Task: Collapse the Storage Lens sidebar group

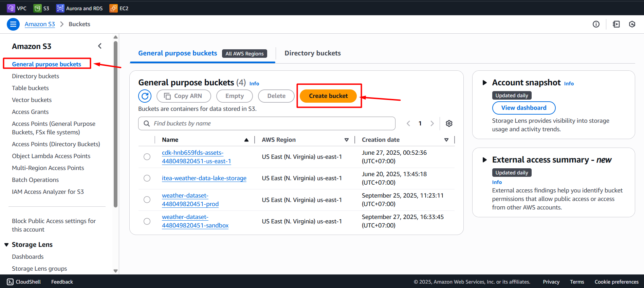Action: coord(6,245)
